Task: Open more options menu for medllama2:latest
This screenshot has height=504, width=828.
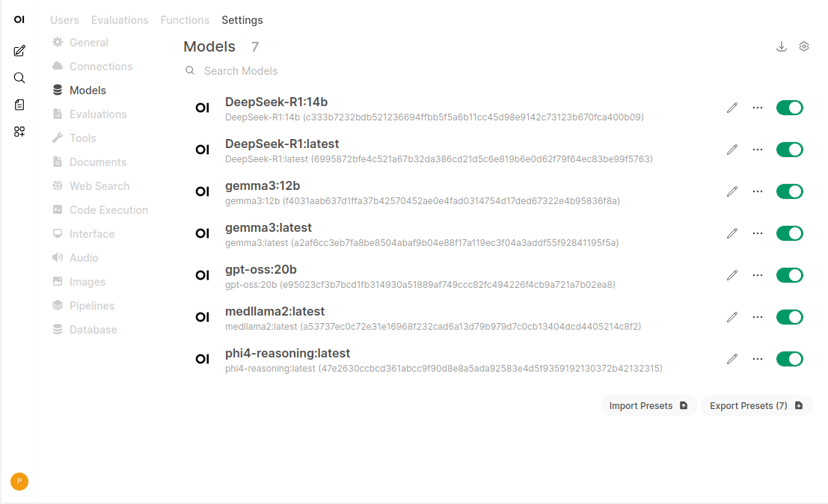Action: pos(758,317)
